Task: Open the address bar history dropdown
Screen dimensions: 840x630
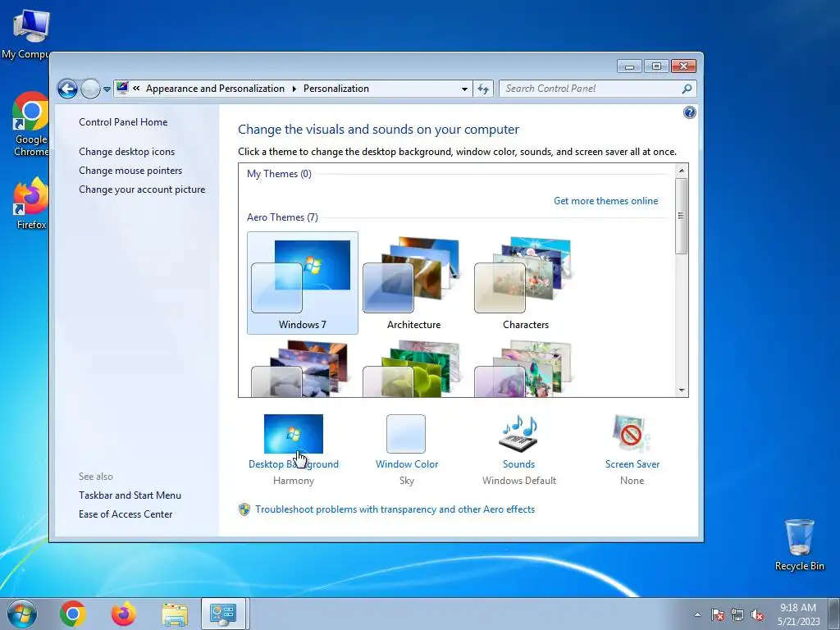Action: (x=464, y=89)
